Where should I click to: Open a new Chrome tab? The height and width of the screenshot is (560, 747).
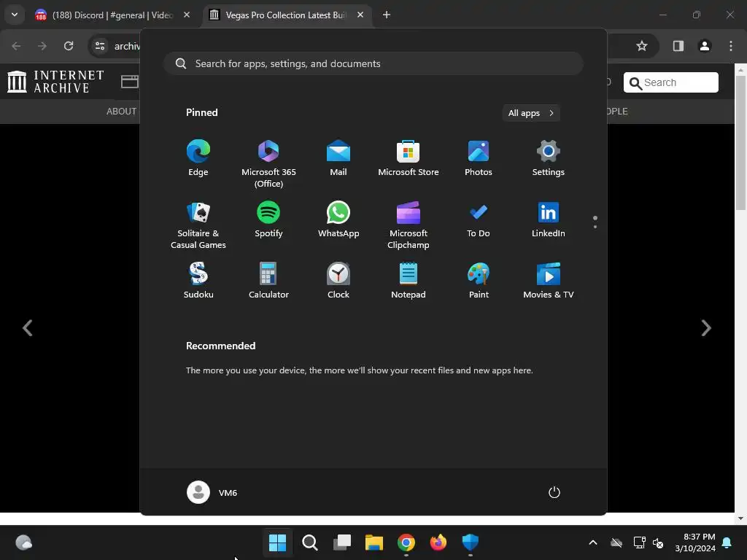click(387, 15)
